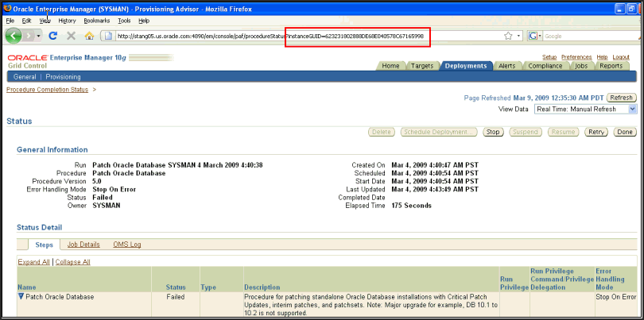
Task: Open the Help menu in the menu bar
Action: click(x=144, y=21)
